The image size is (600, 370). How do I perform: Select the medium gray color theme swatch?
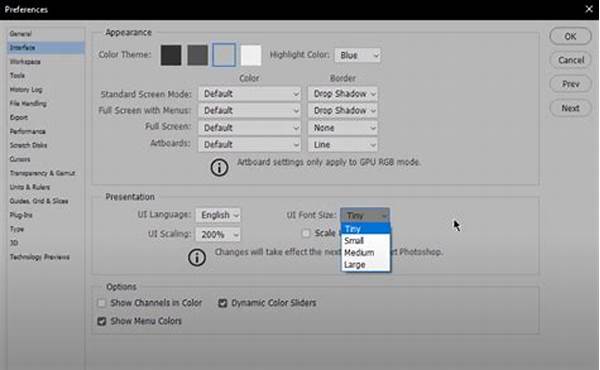point(224,55)
